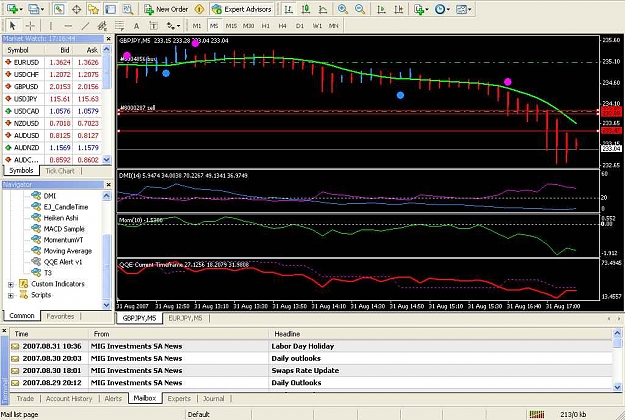Switch to Line Chart display

(x=323, y=9)
